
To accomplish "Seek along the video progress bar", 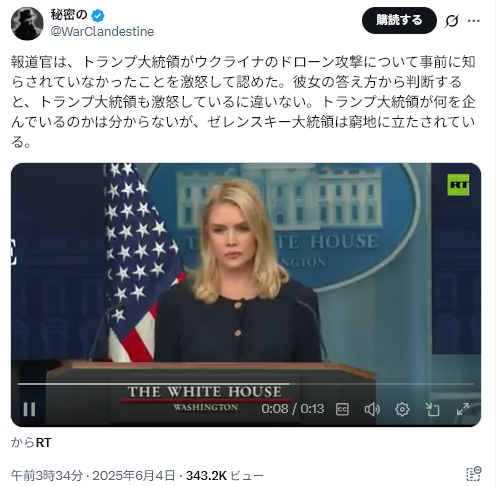I will coord(246,384).
